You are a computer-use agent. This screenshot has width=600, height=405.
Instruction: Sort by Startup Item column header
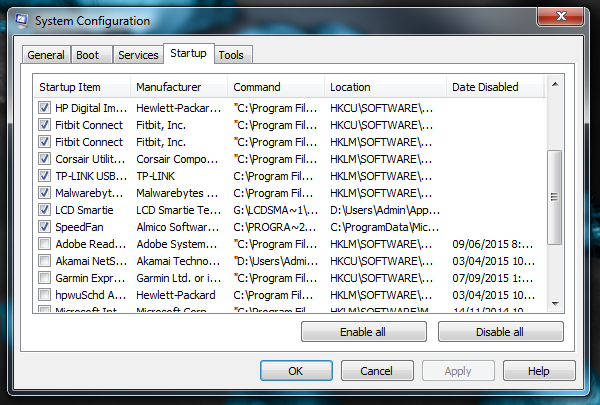click(x=82, y=87)
